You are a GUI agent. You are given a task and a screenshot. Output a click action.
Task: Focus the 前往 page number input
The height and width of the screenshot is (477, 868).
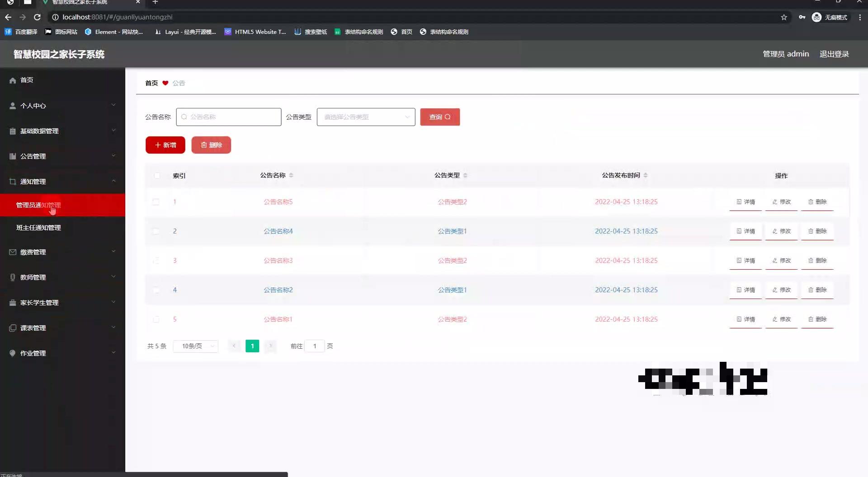coord(315,346)
